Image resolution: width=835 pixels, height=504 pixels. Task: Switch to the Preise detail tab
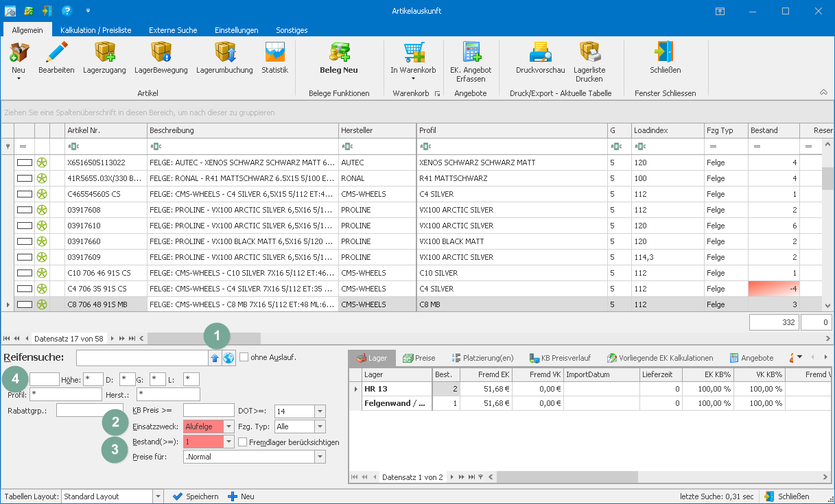click(x=419, y=358)
